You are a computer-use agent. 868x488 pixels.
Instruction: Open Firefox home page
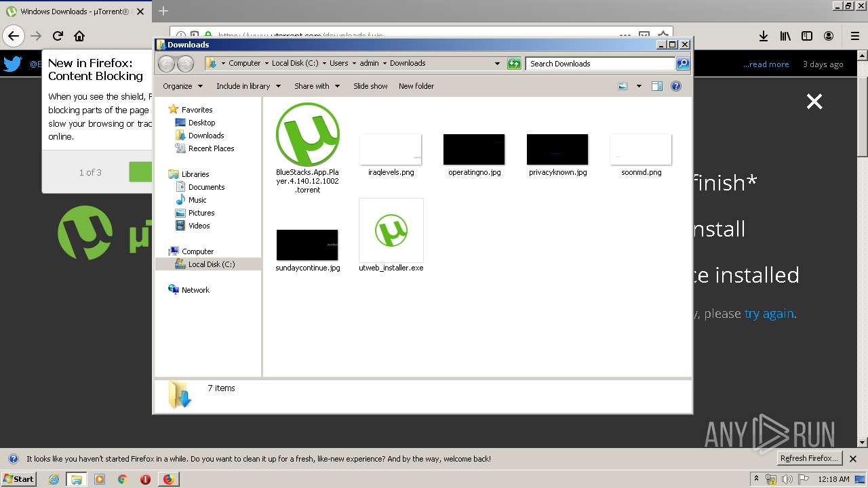coord(79,36)
